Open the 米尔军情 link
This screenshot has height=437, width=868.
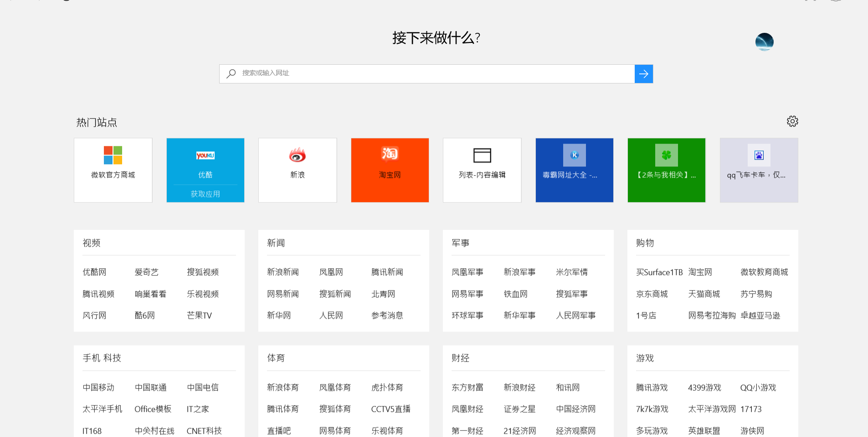[x=572, y=272]
